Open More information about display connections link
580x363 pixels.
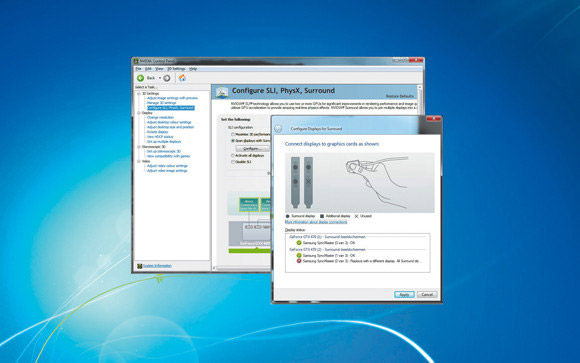pyautogui.click(x=316, y=222)
